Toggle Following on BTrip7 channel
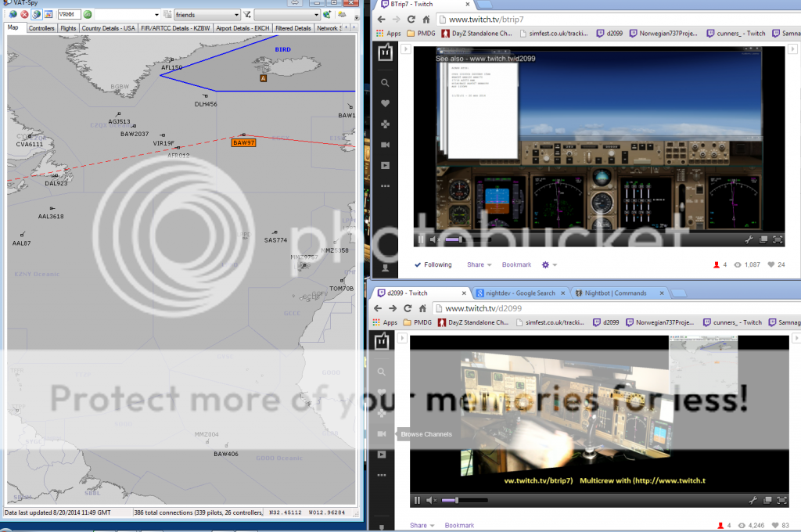 [433, 264]
